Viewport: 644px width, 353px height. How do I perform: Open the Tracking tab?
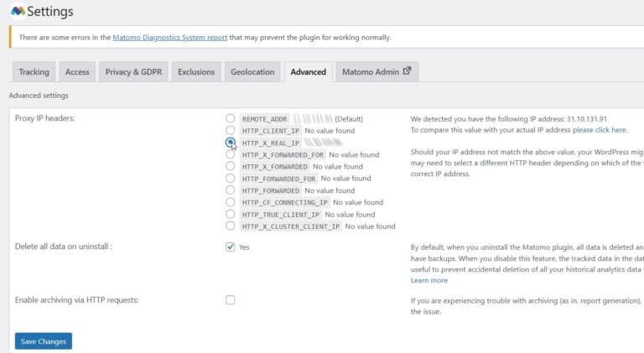click(34, 72)
